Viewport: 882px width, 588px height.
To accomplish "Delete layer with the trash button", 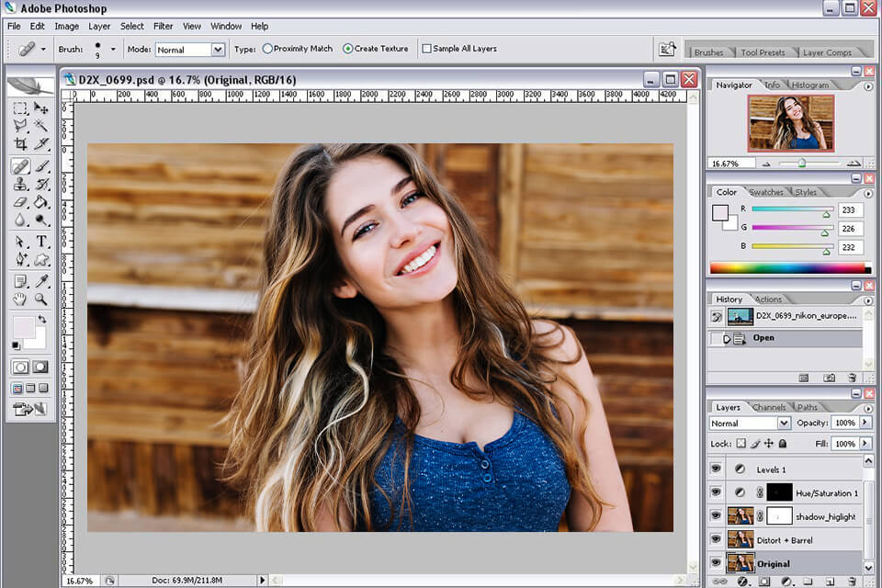I will [x=853, y=581].
